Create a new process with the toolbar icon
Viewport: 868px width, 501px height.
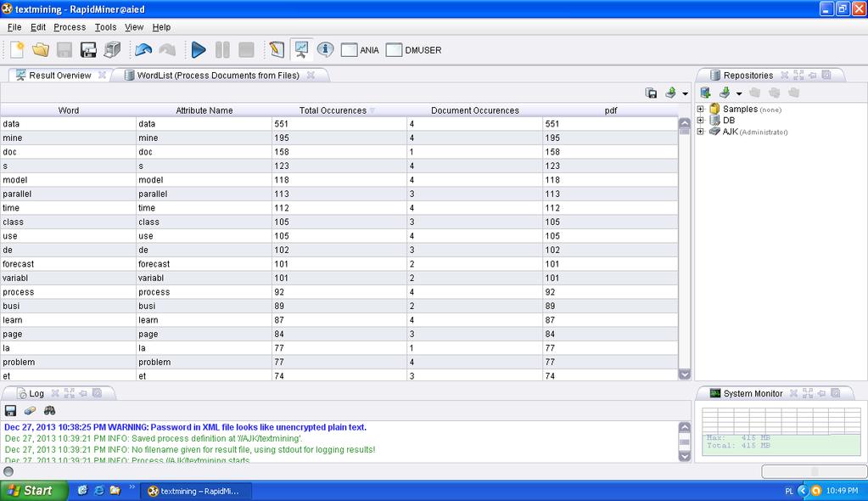(17, 50)
